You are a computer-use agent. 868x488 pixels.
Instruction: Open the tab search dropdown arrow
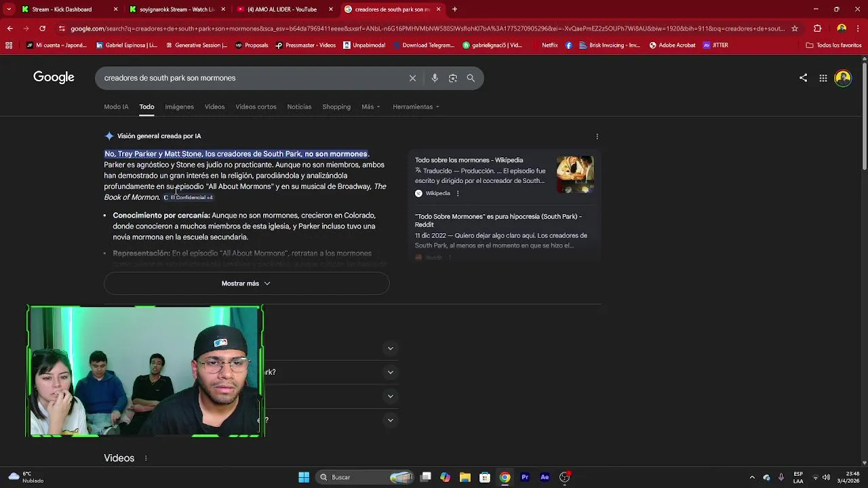(x=9, y=9)
